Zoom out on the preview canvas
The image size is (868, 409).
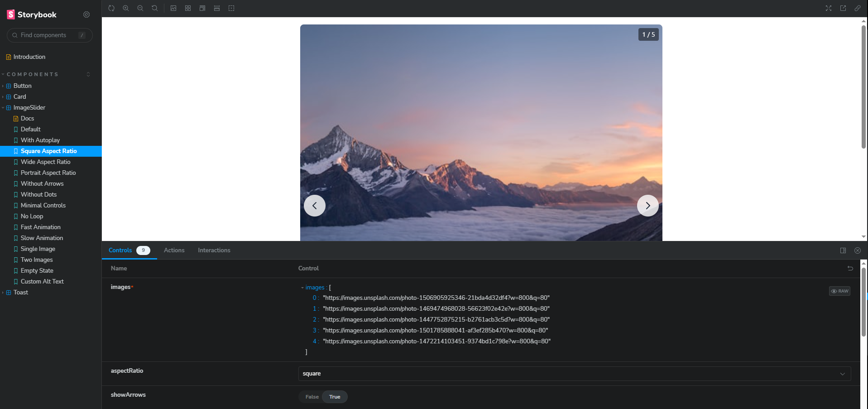coord(140,8)
